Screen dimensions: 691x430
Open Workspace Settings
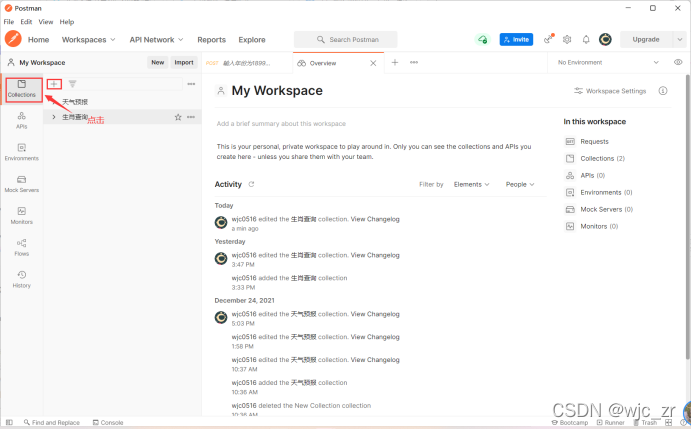pyautogui.click(x=610, y=91)
